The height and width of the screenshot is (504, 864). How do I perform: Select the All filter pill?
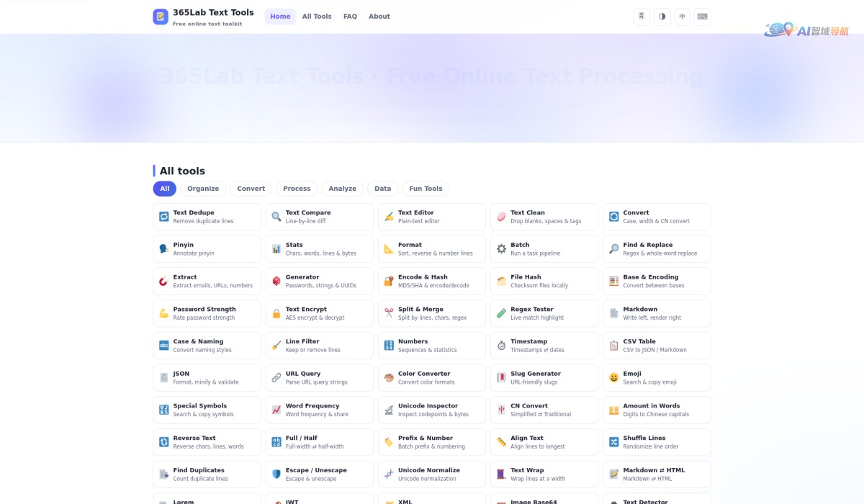[164, 189]
